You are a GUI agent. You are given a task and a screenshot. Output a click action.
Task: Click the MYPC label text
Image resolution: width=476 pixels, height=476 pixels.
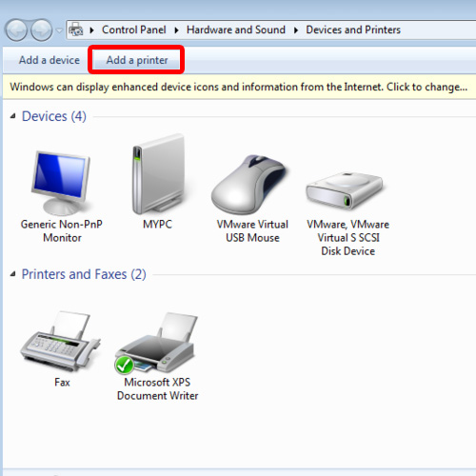pos(157,225)
